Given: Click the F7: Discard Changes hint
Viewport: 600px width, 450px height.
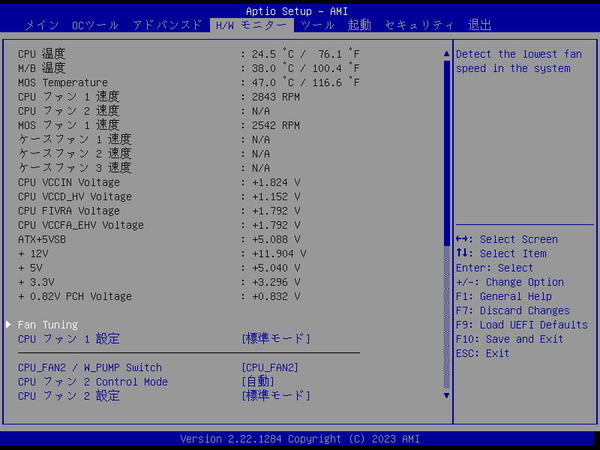Looking at the screenshot, I should click(x=513, y=311).
